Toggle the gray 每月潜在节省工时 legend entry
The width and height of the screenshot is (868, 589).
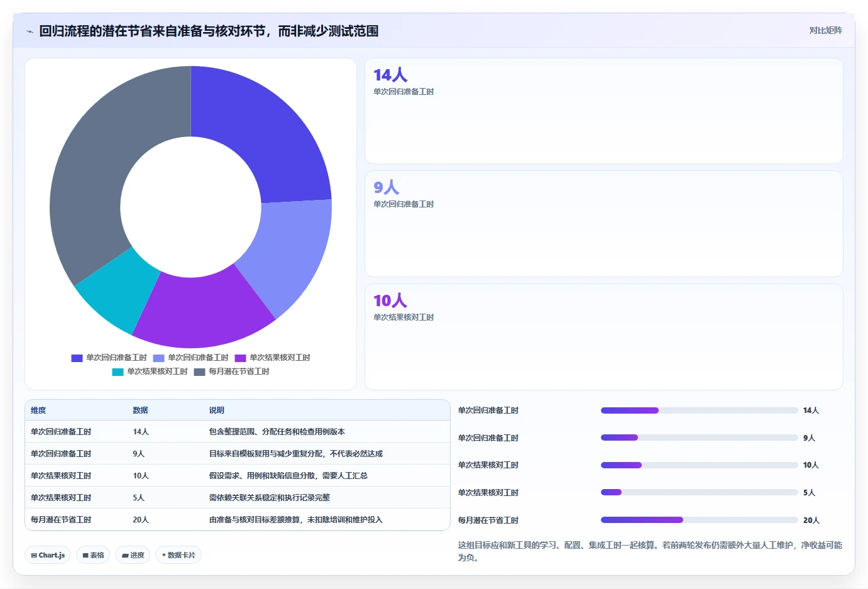(231, 372)
